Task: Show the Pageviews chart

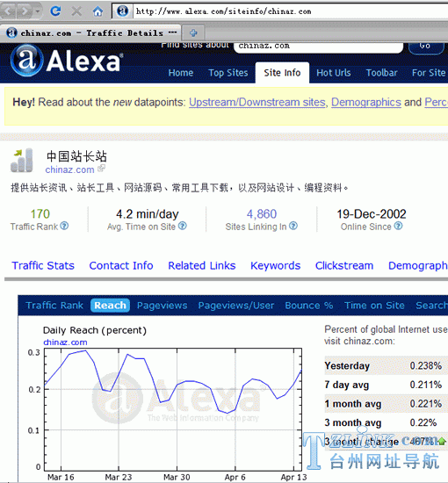Action: tap(162, 306)
